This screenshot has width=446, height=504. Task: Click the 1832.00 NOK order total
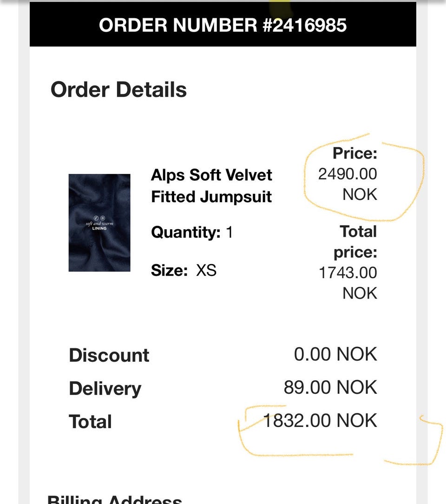click(x=320, y=421)
